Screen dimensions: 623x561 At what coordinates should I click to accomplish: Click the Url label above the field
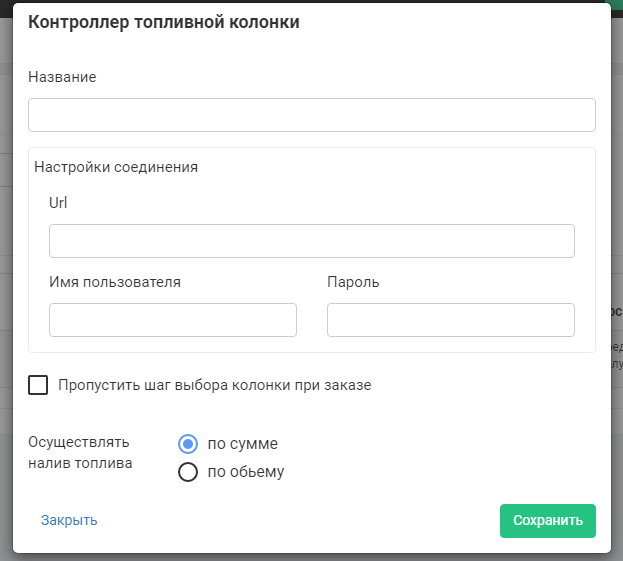tap(58, 203)
